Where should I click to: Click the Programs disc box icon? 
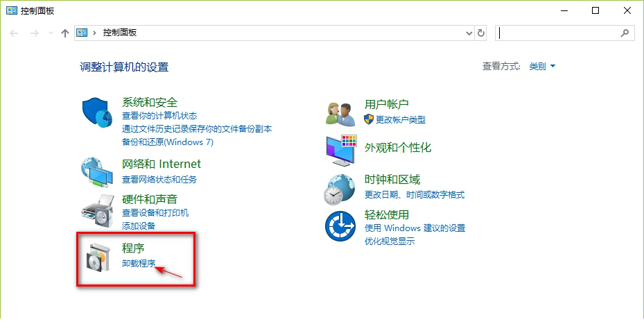click(x=99, y=257)
